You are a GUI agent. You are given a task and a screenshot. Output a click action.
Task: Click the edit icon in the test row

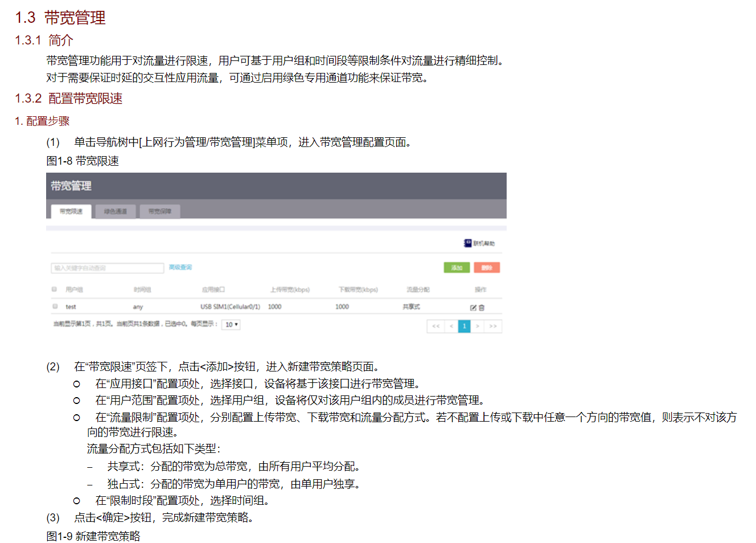tap(473, 308)
